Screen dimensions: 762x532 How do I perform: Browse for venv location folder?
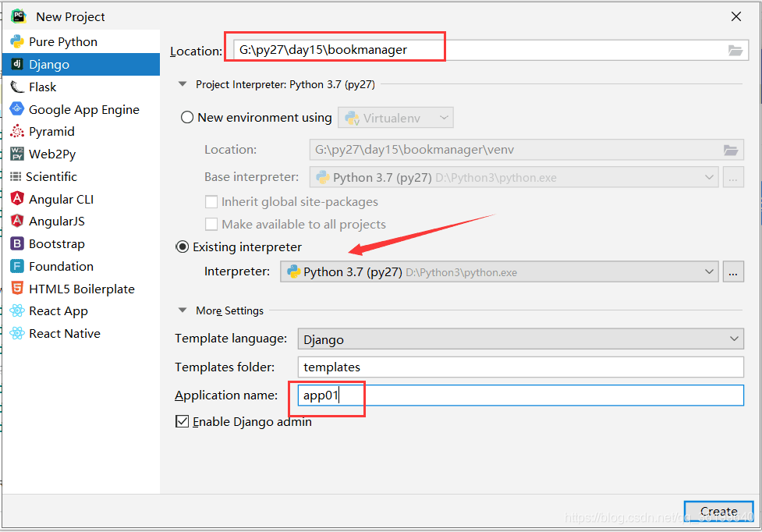pyautogui.click(x=731, y=150)
